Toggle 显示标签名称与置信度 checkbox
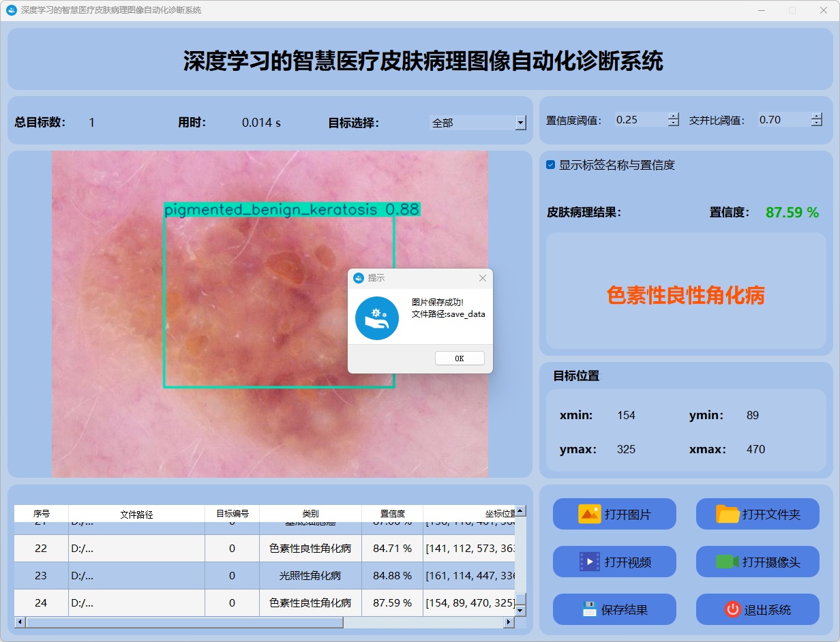 pos(551,165)
